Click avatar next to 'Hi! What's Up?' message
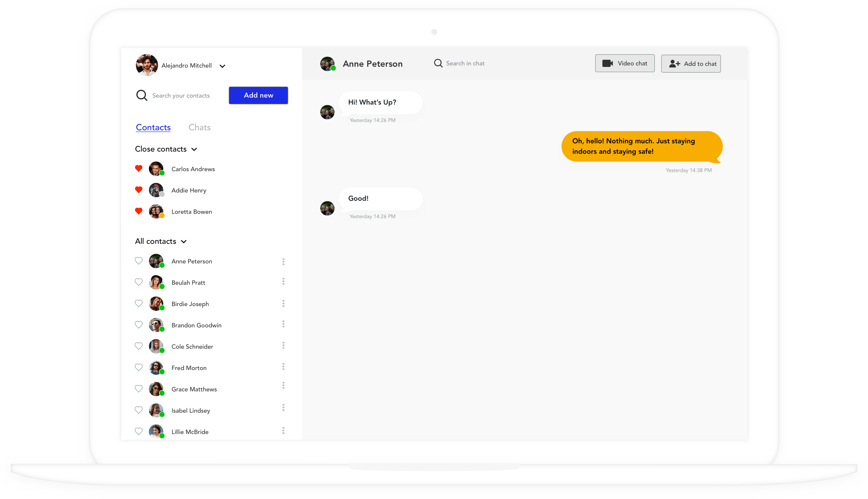Image resolution: width=868 pixels, height=499 pixels. click(x=327, y=112)
